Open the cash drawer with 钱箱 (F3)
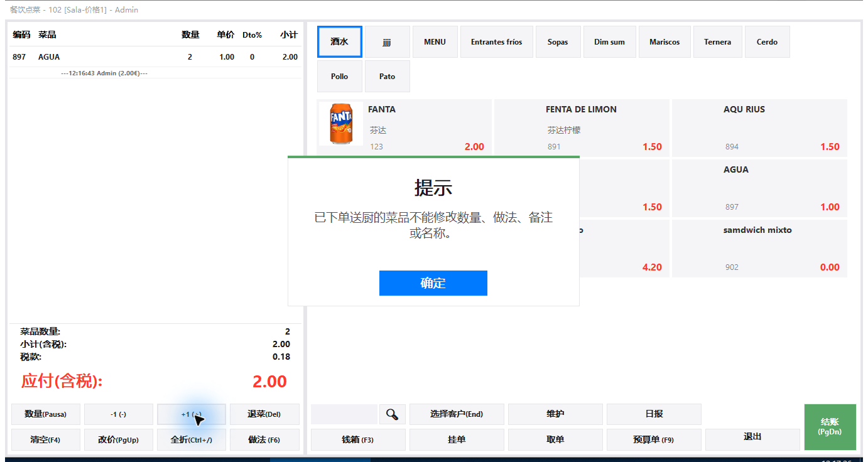Image resolution: width=868 pixels, height=462 pixels. 358,440
